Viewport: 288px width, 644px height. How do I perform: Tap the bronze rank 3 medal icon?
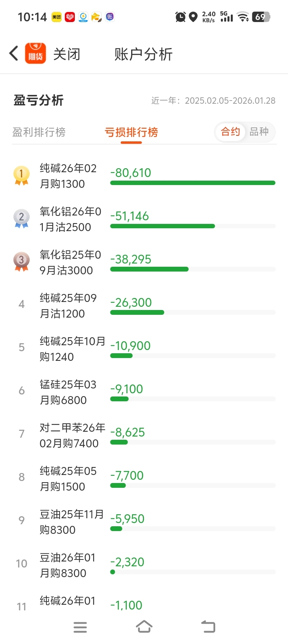pyautogui.click(x=21, y=262)
